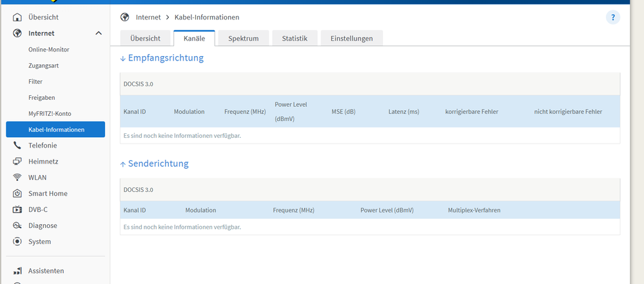Open the Einstellungen tab
644x284 pixels.
point(351,38)
